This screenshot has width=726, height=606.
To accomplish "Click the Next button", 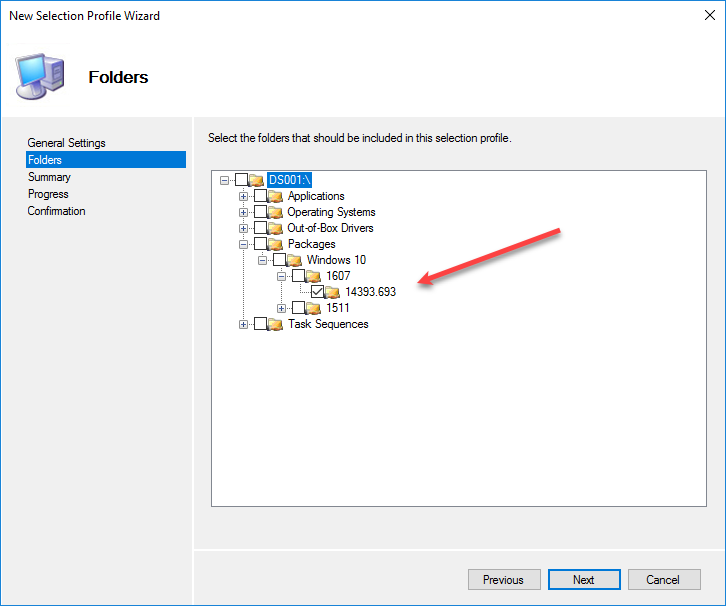I will click(x=583, y=580).
